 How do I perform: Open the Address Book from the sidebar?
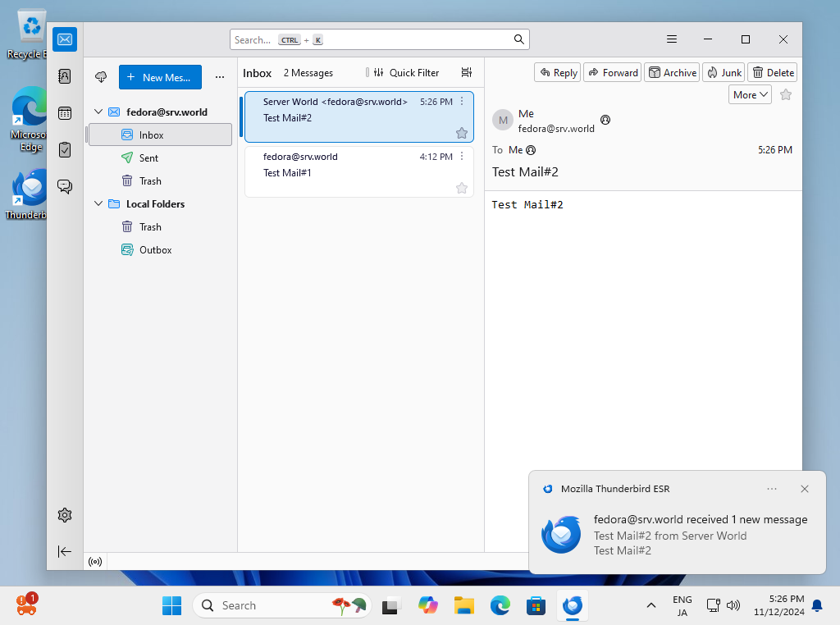pyautogui.click(x=65, y=76)
